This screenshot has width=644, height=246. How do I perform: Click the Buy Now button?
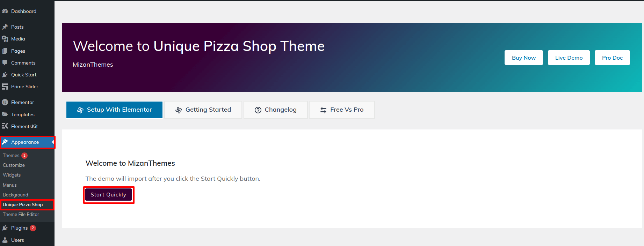tap(523, 58)
